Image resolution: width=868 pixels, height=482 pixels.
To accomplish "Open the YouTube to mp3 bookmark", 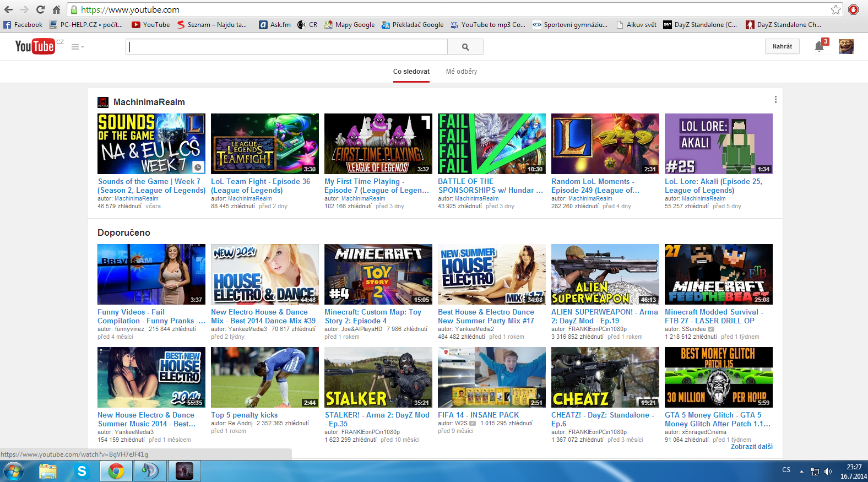I will (488, 25).
